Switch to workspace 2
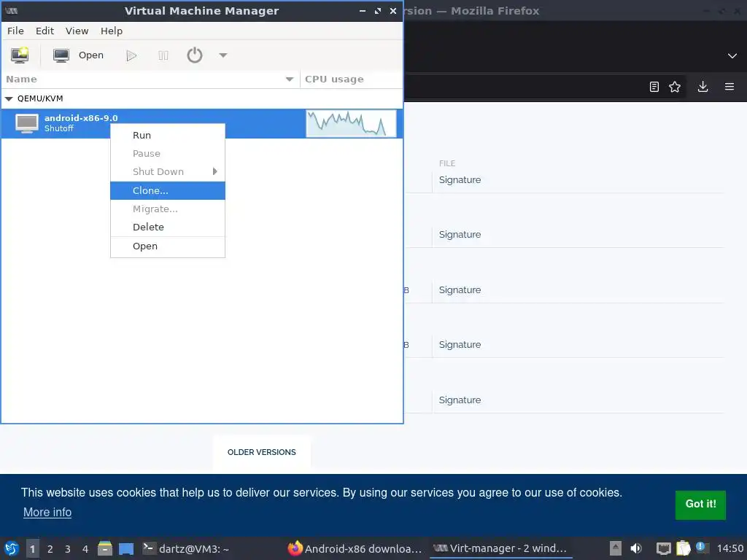Image resolution: width=747 pixels, height=560 pixels. coord(50,549)
